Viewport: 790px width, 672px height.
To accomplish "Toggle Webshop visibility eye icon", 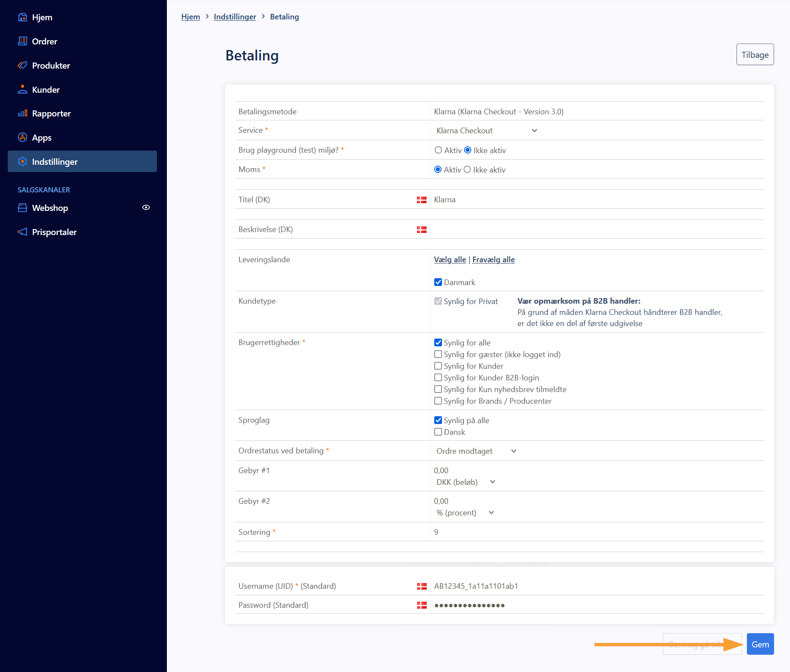I will click(146, 207).
